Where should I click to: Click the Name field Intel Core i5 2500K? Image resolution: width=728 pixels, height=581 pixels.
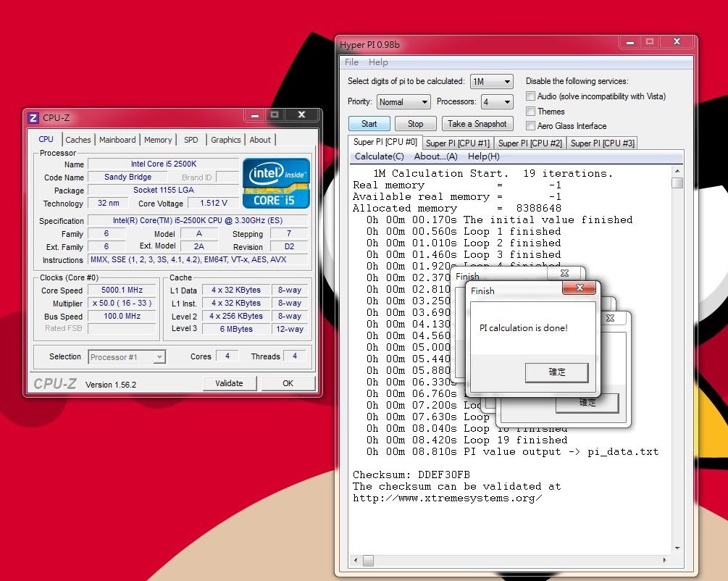pos(164,164)
